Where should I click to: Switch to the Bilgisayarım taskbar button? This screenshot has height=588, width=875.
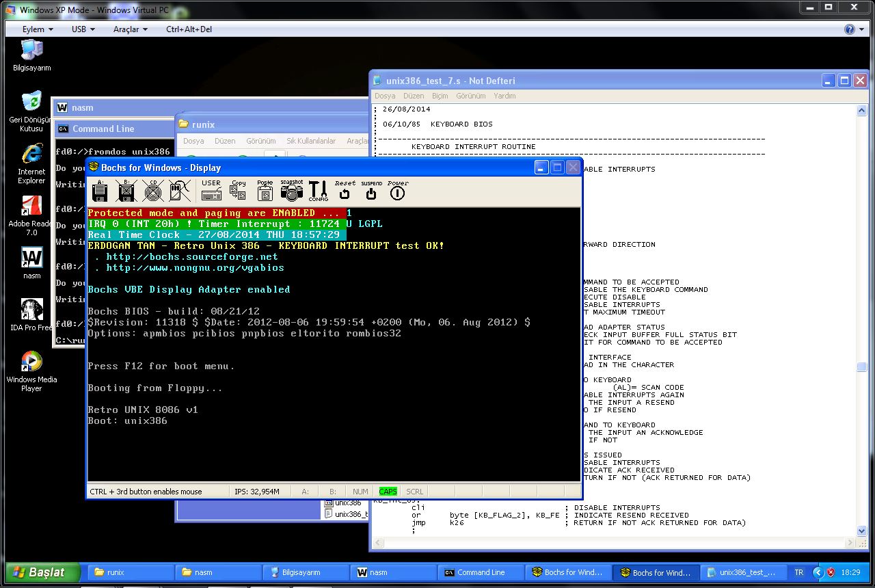click(x=305, y=572)
